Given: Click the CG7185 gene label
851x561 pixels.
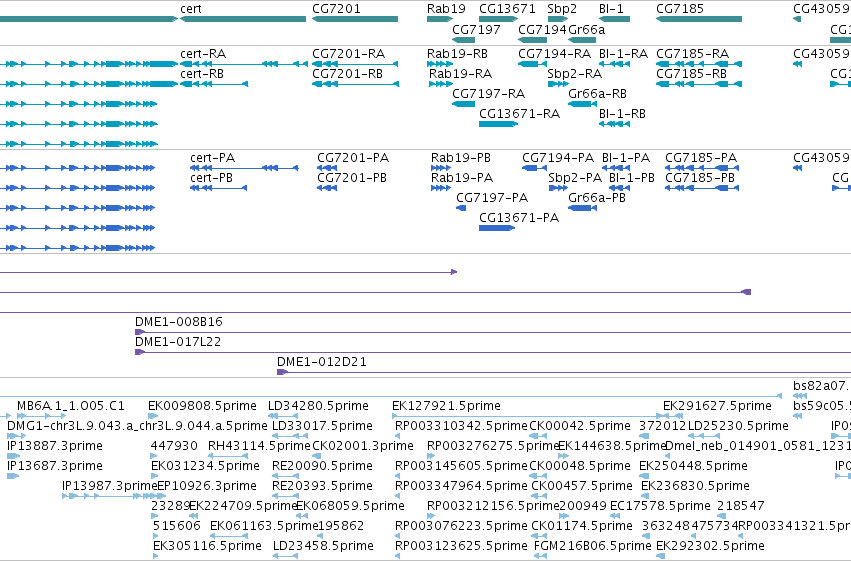Looking at the screenshot, I should (x=679, y=9).
